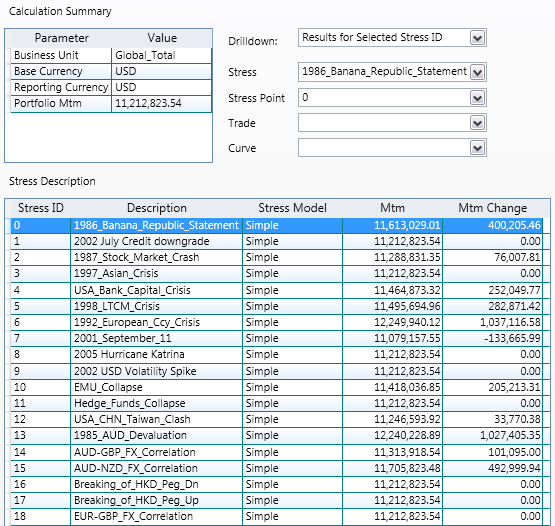Open the Stress Point dropdown arrow
The image size is (555, 526).
(x=477, y=98)
